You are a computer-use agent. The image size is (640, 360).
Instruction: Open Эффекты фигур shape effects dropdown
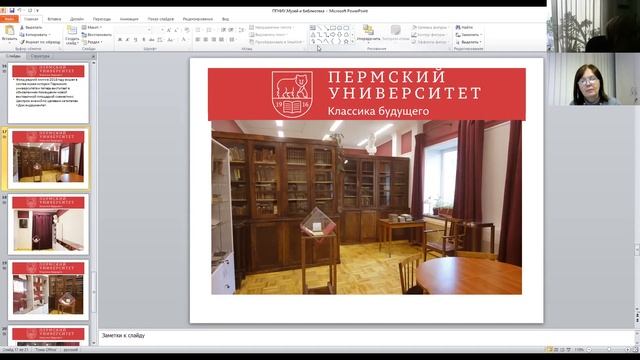(x=430, y=42)
